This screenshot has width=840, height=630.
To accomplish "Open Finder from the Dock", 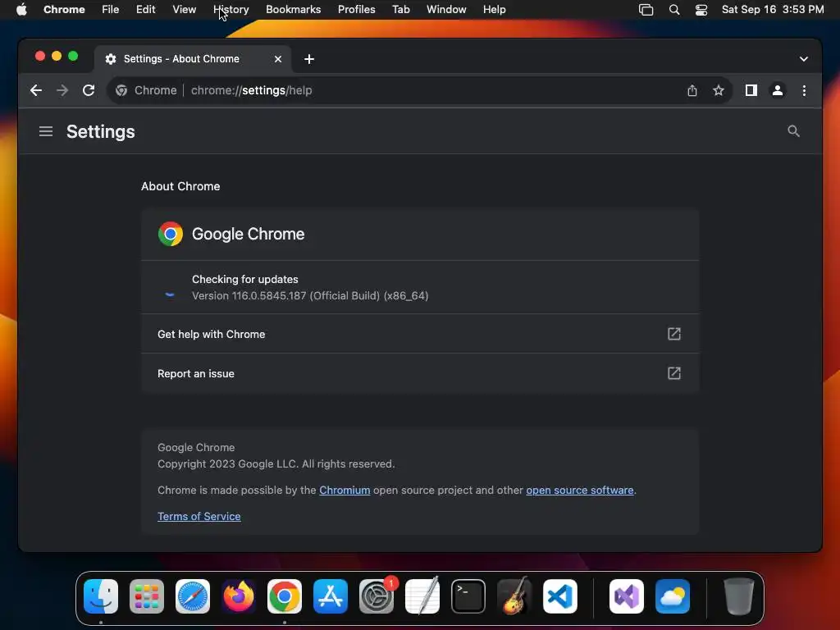I will tap(101, 596).
